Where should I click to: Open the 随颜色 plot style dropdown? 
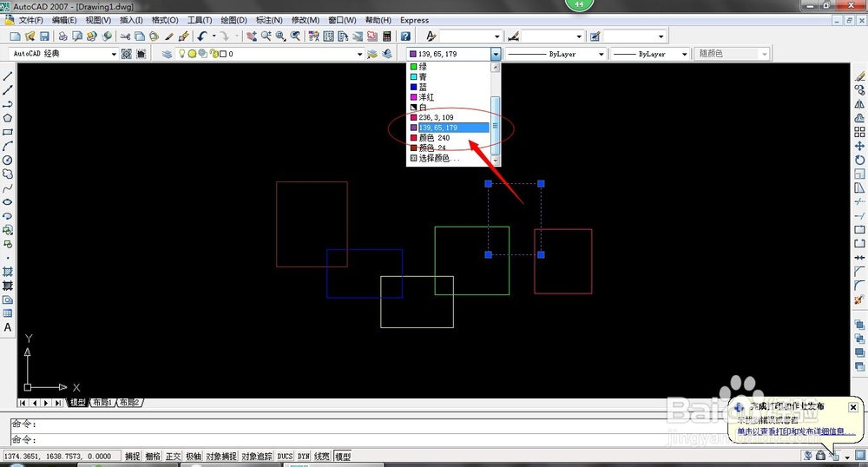tap(765, 54)
